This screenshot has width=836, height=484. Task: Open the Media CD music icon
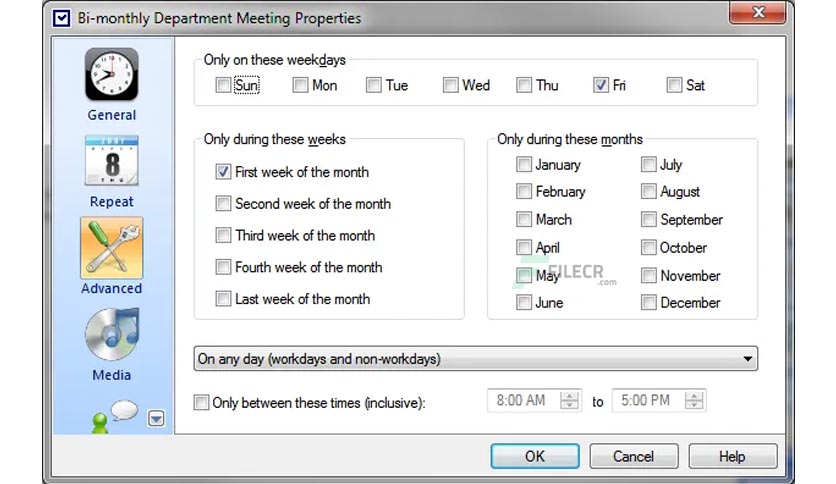point(111,335)
